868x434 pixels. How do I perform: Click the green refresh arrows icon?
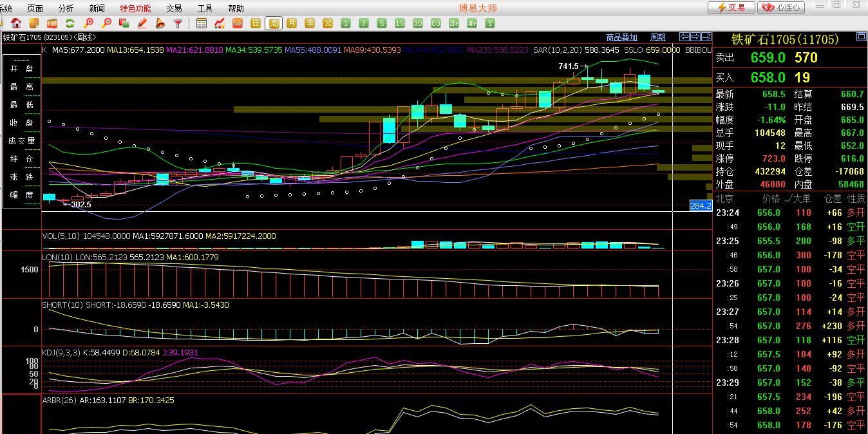[x=70, y=23]
